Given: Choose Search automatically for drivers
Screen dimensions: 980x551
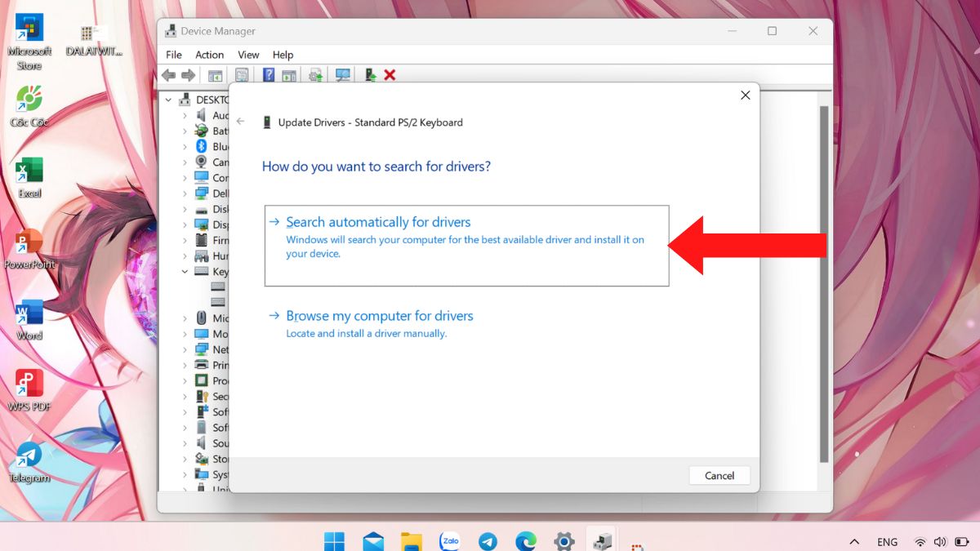Looking at the screenshot, I should pyautogui.click(x=467, y=246).
